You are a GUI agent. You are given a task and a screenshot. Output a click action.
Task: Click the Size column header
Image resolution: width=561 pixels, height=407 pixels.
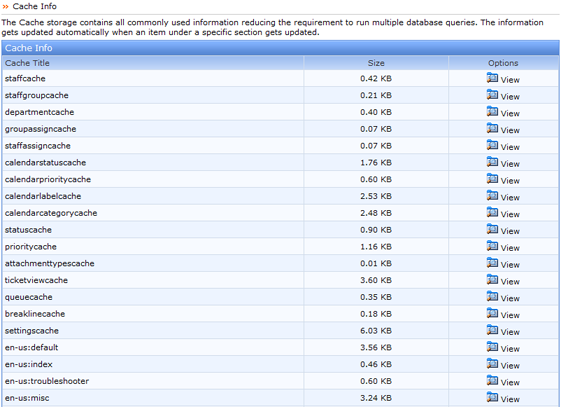(x=376, y=63)
